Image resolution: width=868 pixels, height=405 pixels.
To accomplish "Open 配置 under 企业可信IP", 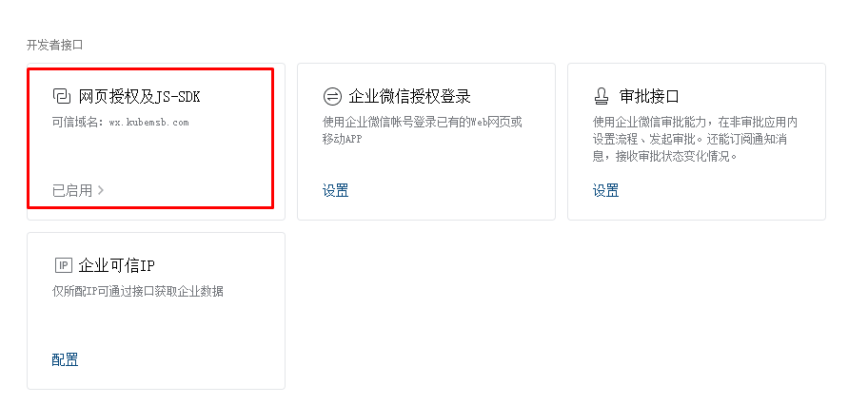I will (65, 359).
